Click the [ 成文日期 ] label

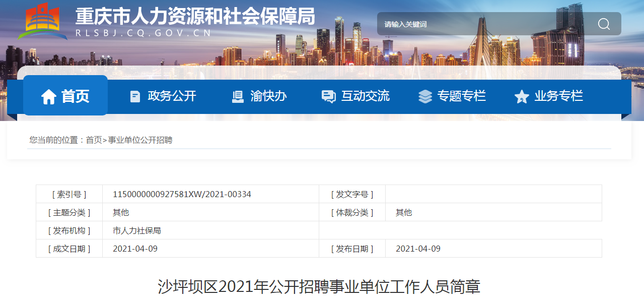click(x=69, y=249)
